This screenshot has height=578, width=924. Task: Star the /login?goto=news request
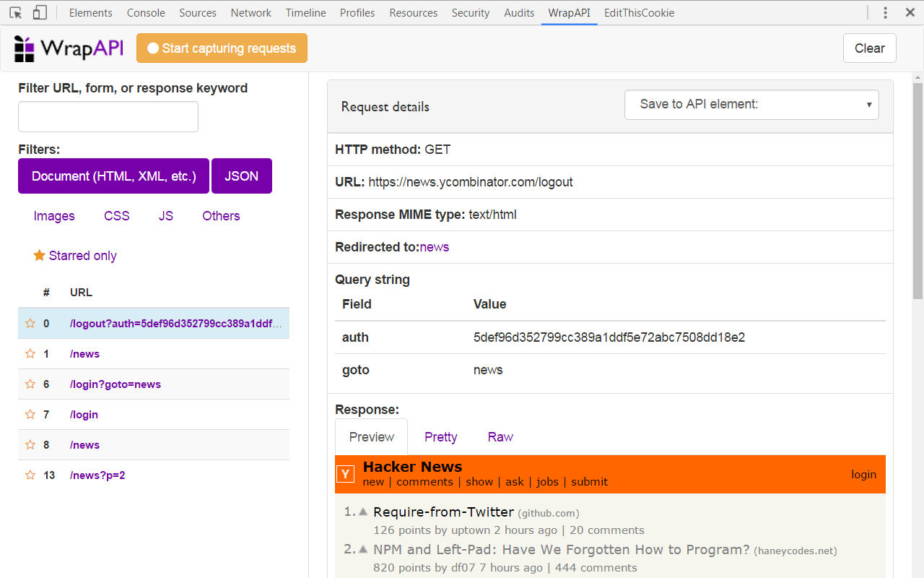tap(30, 384)
